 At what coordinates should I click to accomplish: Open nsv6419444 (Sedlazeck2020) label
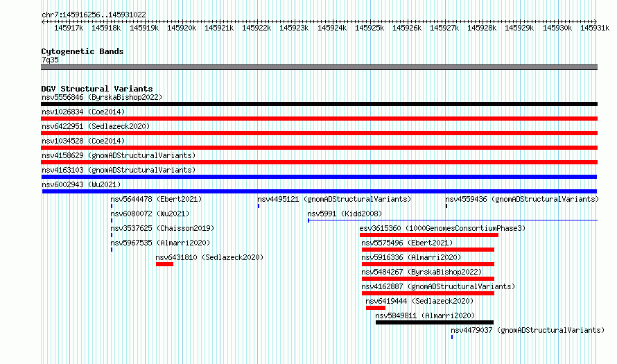(419, 301)
